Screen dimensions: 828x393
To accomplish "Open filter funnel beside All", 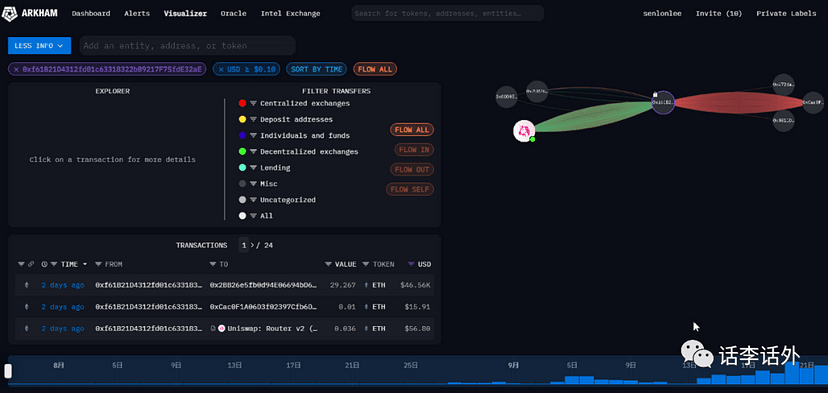I will click(253, 216).
